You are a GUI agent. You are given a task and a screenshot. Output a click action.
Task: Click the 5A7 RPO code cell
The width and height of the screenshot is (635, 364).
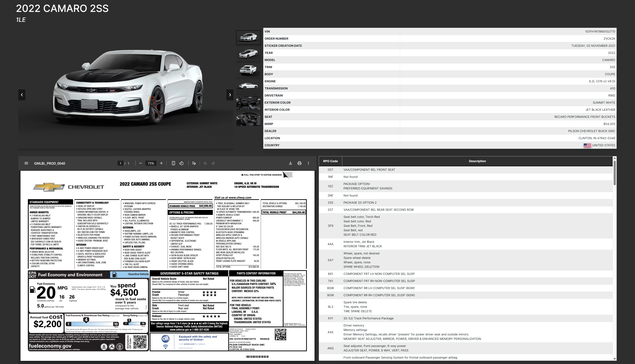pyautogui.click(x=330, y=260)
